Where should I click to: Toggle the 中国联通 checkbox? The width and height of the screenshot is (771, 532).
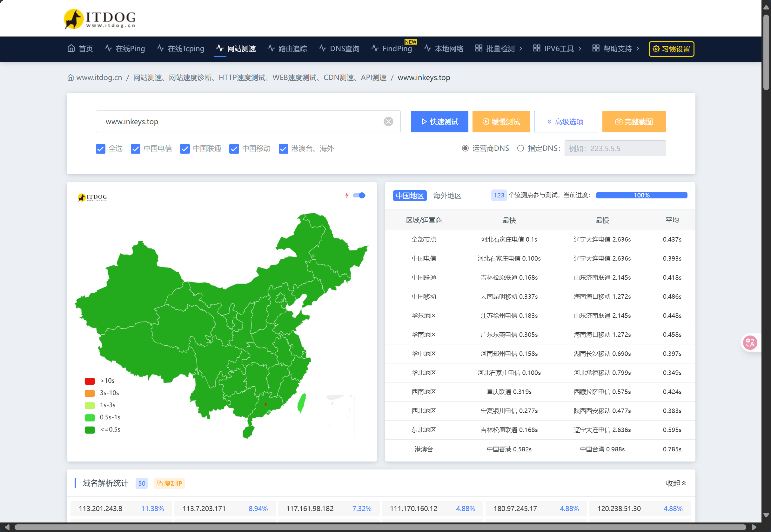point(185,149)
